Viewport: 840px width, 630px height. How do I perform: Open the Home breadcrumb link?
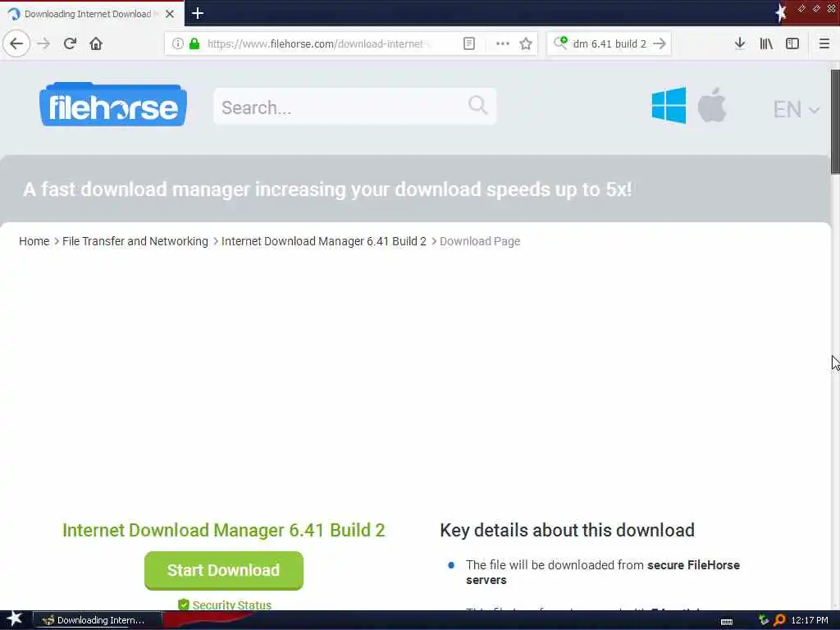[x=34, y=241]
